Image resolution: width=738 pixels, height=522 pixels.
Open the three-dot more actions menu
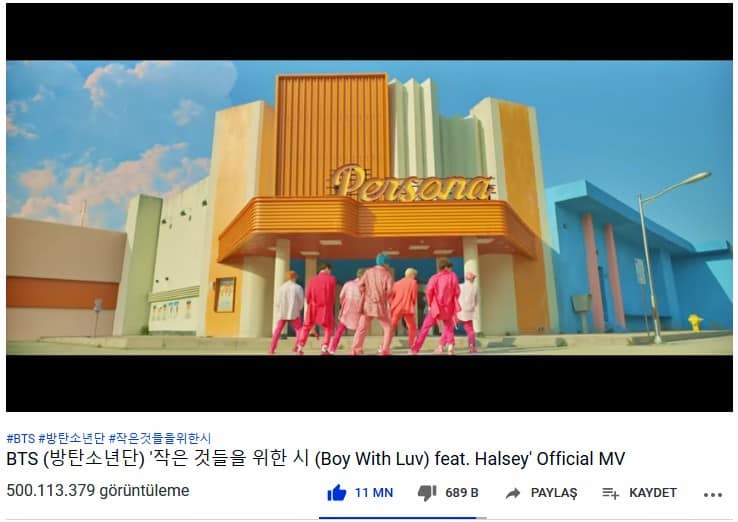(713, 495)
